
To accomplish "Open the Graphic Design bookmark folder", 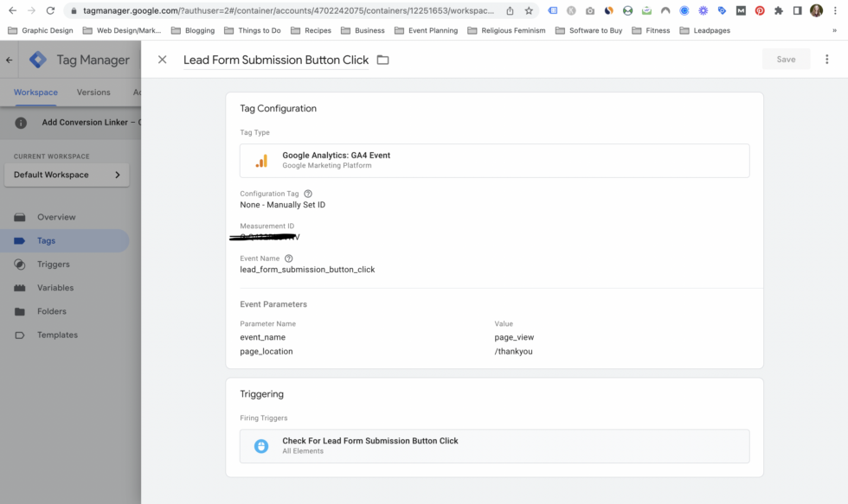I will coord(41,30).
